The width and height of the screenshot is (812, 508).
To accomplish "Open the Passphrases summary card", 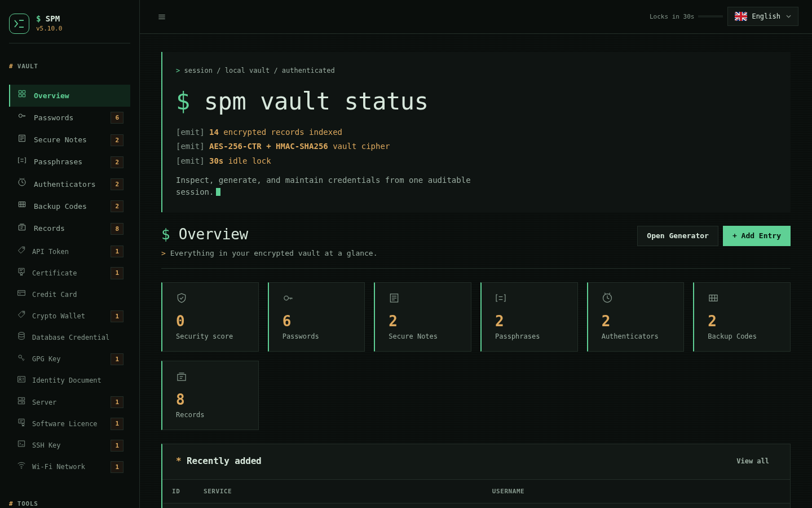I will pos(529,317).
